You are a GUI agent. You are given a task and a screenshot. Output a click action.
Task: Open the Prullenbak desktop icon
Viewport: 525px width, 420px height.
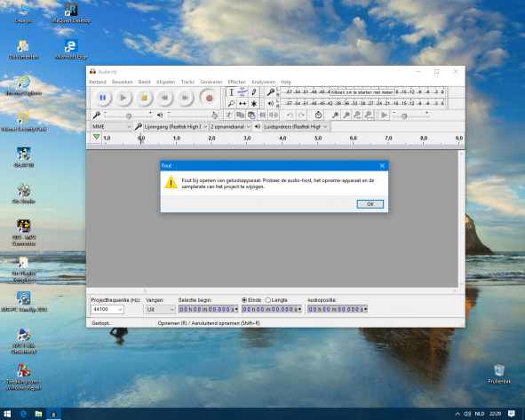pyautogui.click(x=499, y=374)
